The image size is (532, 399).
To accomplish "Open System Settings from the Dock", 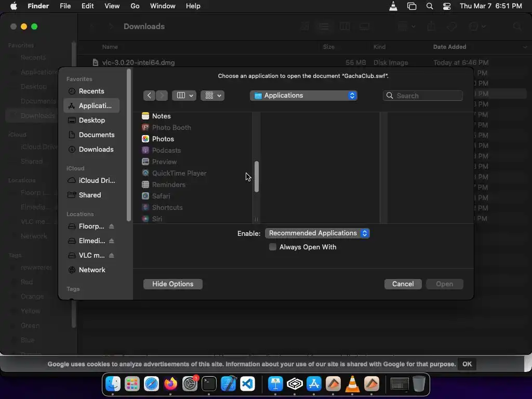I will tap(190, 384).
